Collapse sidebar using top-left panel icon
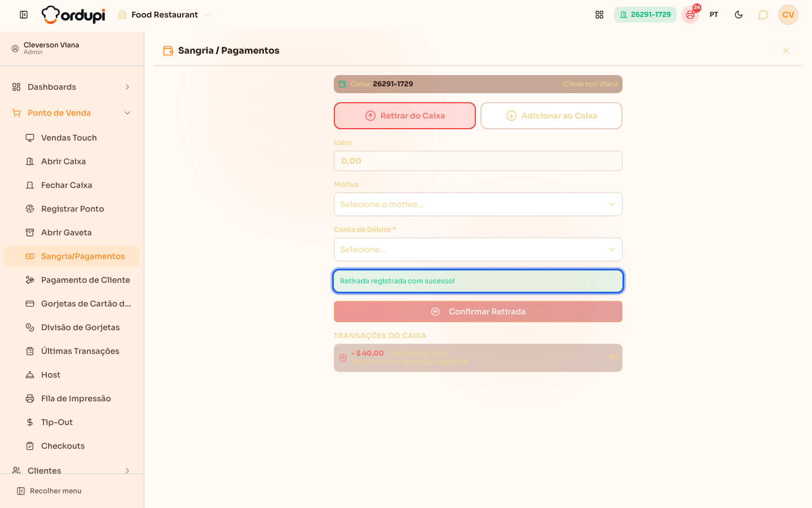 point(24,15)
